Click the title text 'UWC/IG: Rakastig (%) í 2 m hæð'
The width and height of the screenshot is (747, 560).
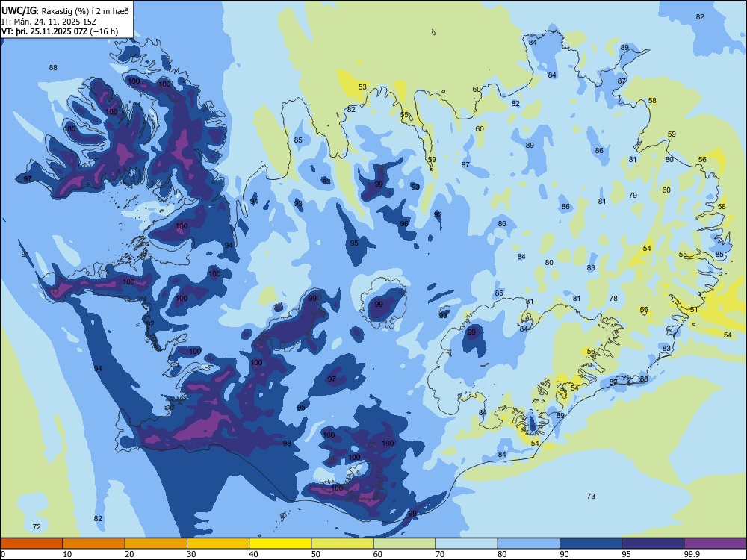pyautogui.click(x=65, y=11)
